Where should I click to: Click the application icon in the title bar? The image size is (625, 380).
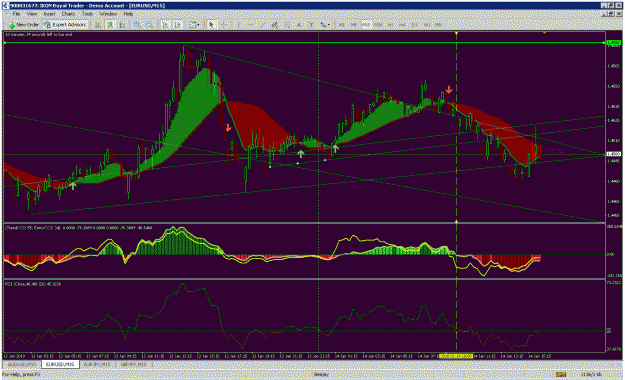[5, 6]
